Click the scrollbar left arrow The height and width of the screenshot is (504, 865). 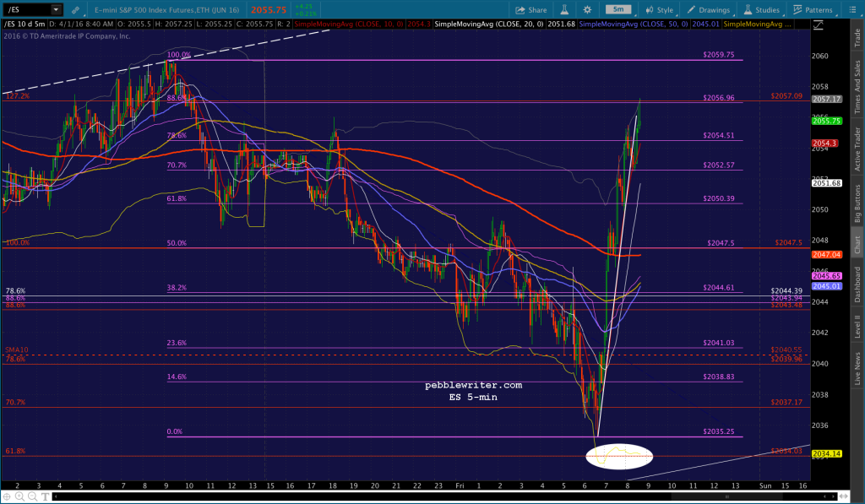coord(56,497)
